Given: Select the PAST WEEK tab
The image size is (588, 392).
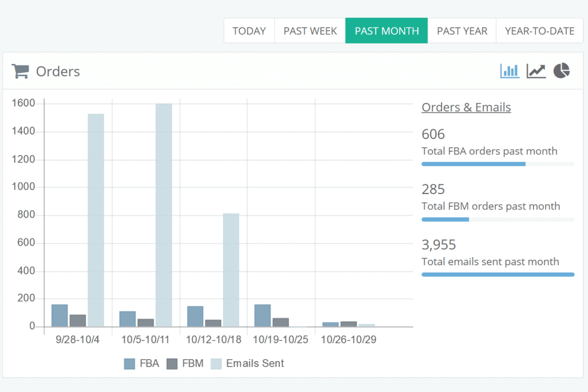Looking at the screenshot, I should point(310,31).
